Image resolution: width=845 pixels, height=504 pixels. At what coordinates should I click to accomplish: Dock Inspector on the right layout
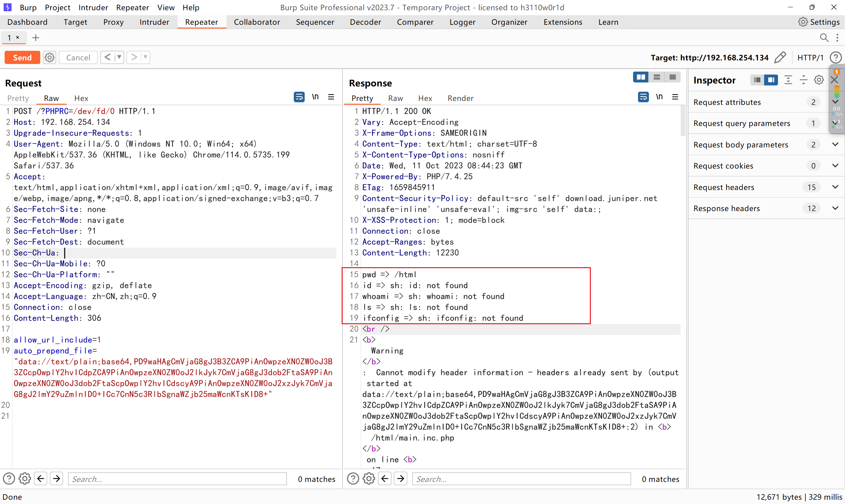pos(771,80)
